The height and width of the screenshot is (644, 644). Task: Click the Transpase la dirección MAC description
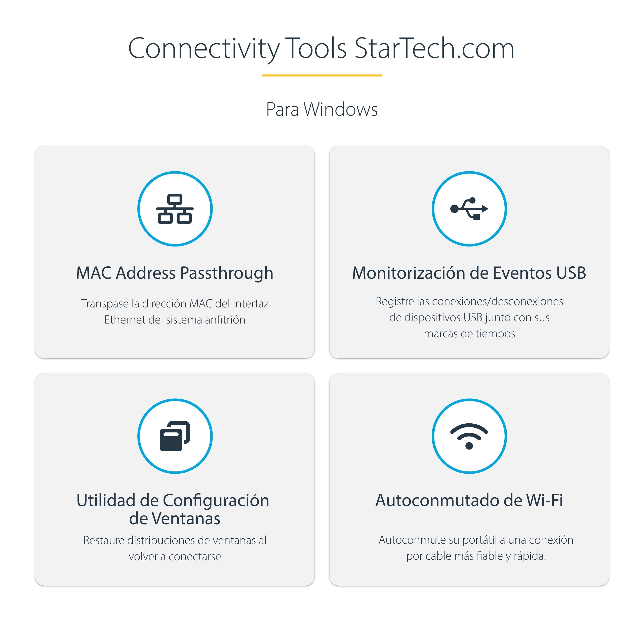(175, 311)
